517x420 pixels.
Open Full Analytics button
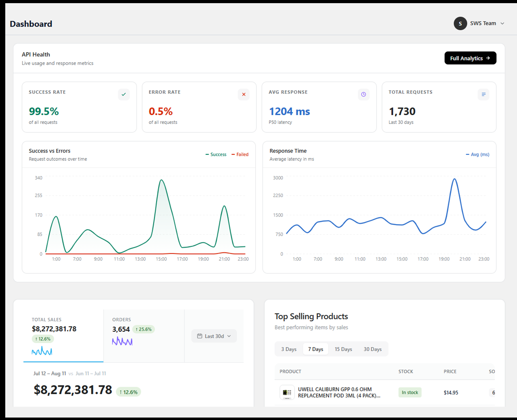[470, 58]
